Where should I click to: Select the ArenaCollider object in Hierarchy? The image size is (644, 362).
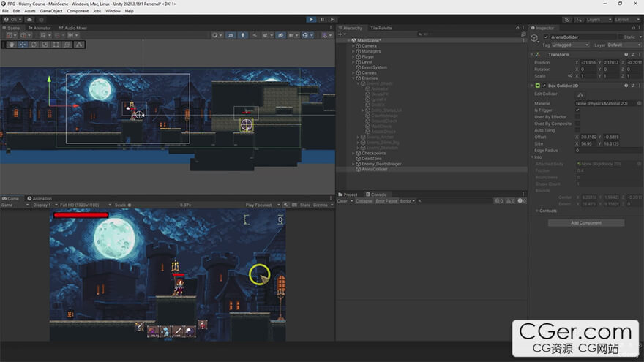coord(374,169)
